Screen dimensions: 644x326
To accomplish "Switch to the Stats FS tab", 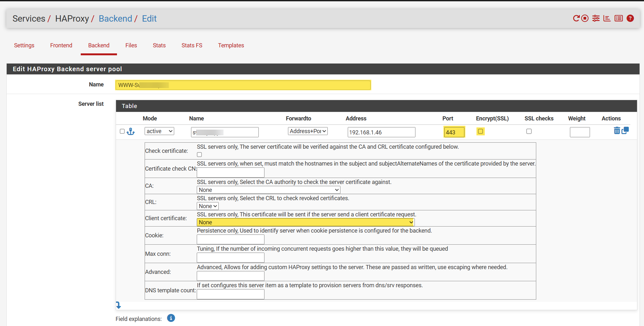I will [x=192, y=45].
